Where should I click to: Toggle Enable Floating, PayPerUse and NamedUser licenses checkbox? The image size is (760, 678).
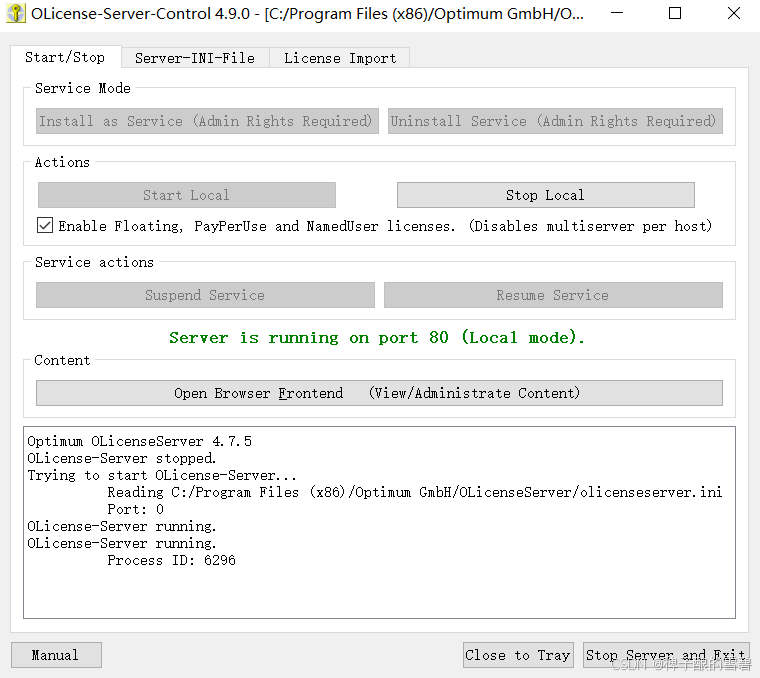tap(45, 225)
